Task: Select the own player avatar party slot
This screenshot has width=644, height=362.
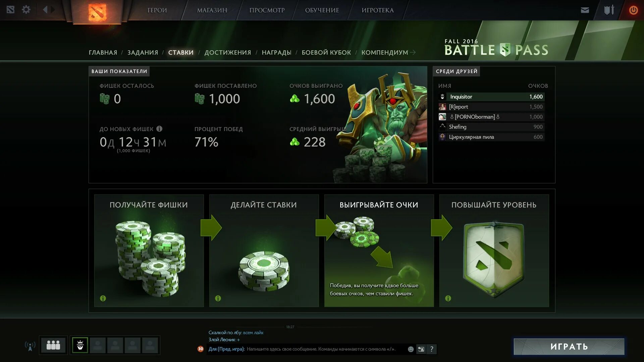Action: coord(80,345)
